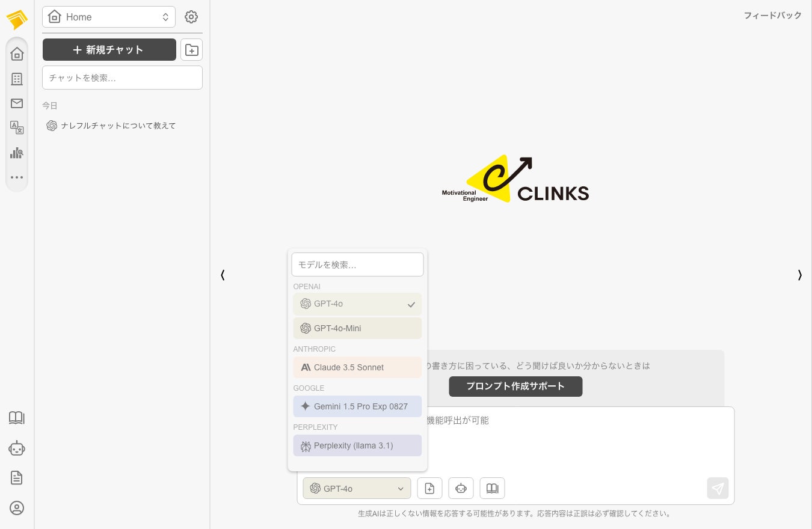Screen dimensions: 812x529
Task: Toggle the GPT-4o model selector dropdown
Action: tap(357, 488)
